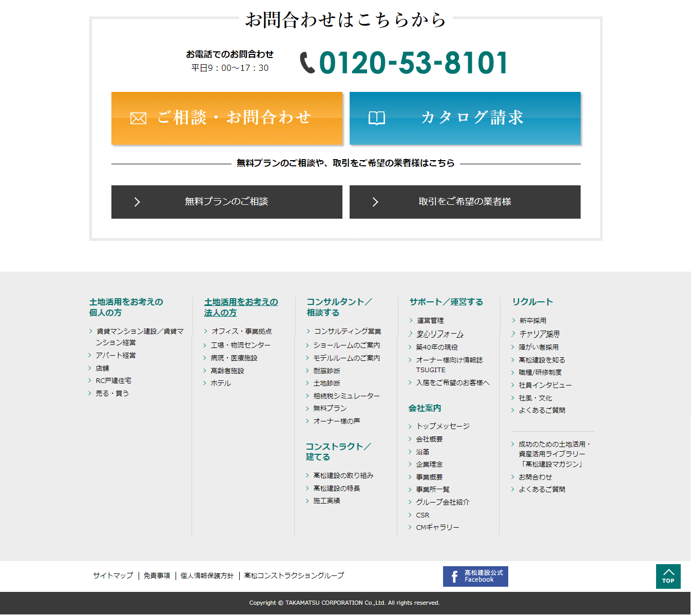Click the Facebook logo icon in the footer
The image size is (691, 616).
click(x=454, y=576)
